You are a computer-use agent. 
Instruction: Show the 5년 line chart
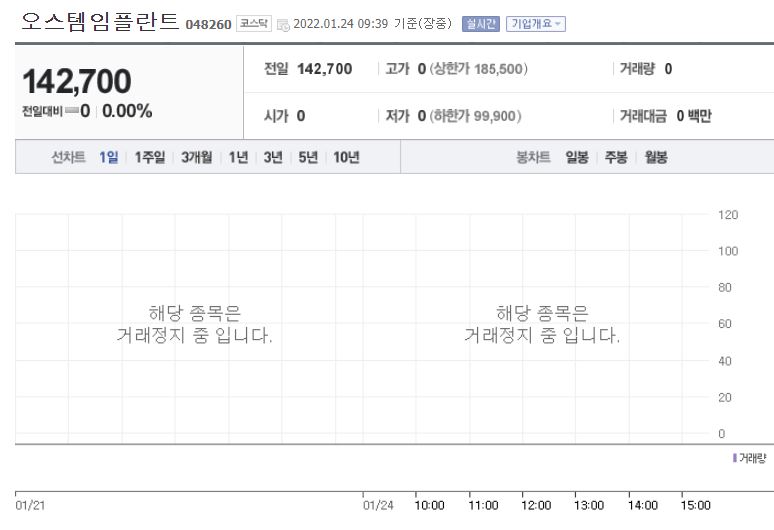click(308, 157)
